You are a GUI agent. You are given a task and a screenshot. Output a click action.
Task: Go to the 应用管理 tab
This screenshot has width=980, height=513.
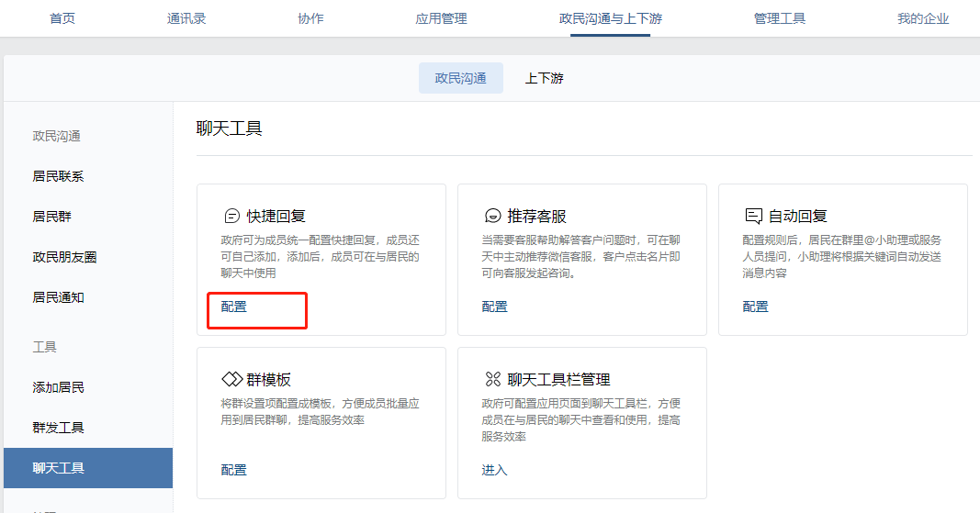441,18
